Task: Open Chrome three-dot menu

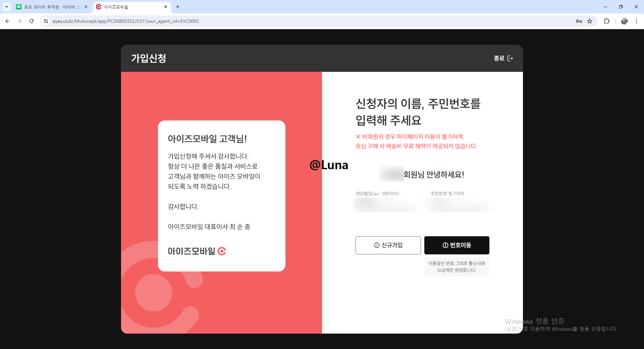Action: (637, 21)
